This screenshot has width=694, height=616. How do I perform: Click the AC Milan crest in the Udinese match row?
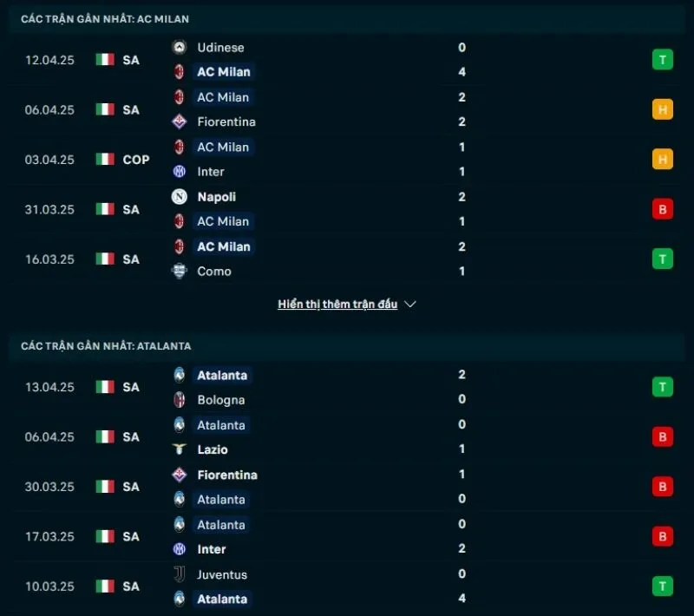179,72
